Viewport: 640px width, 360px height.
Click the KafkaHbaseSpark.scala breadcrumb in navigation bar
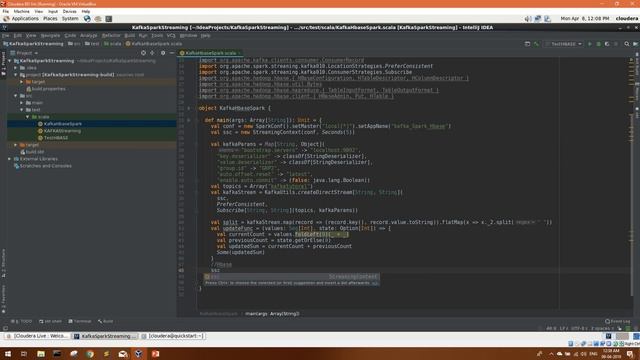pyautogui.click(x=154, y=44)
